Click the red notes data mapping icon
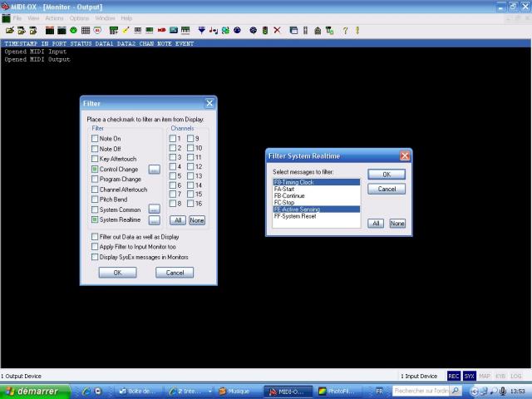532x399 pixels. click(214, 31)
